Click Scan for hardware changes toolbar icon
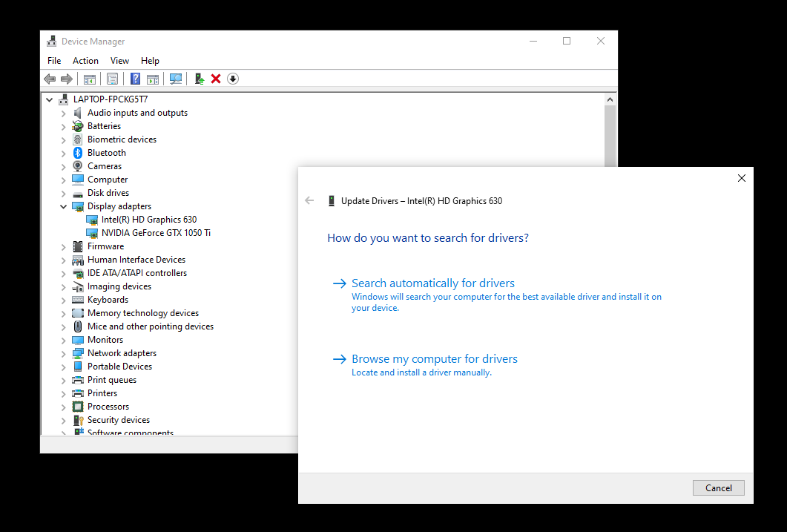 coord(176,79)
